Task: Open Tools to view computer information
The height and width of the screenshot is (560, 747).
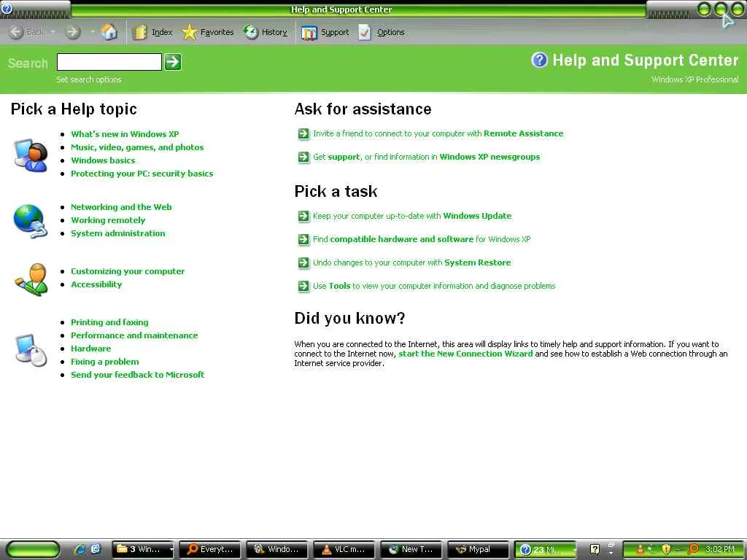Action: click(434, 286)
